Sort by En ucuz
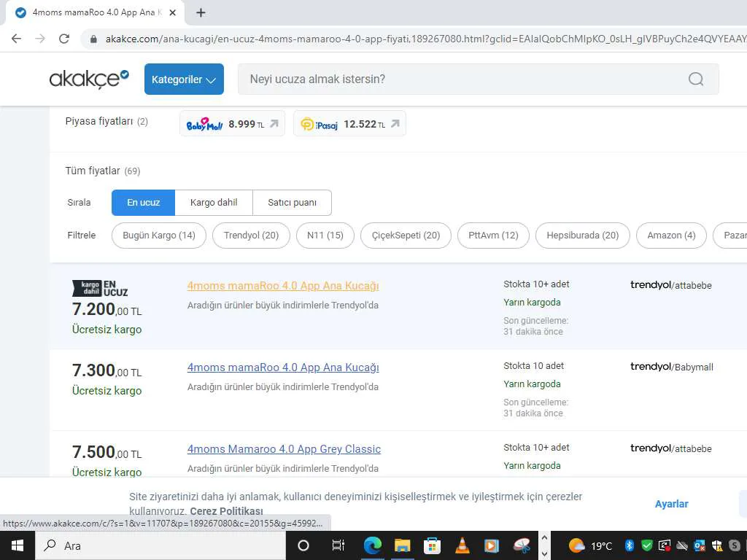Screen dimensions: 747x560 tap(144, 203)
